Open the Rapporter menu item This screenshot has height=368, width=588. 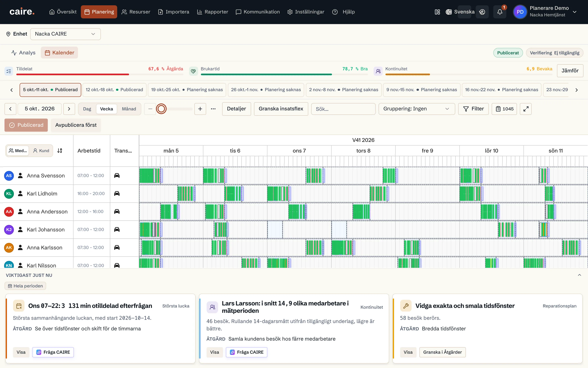(212, 12)
